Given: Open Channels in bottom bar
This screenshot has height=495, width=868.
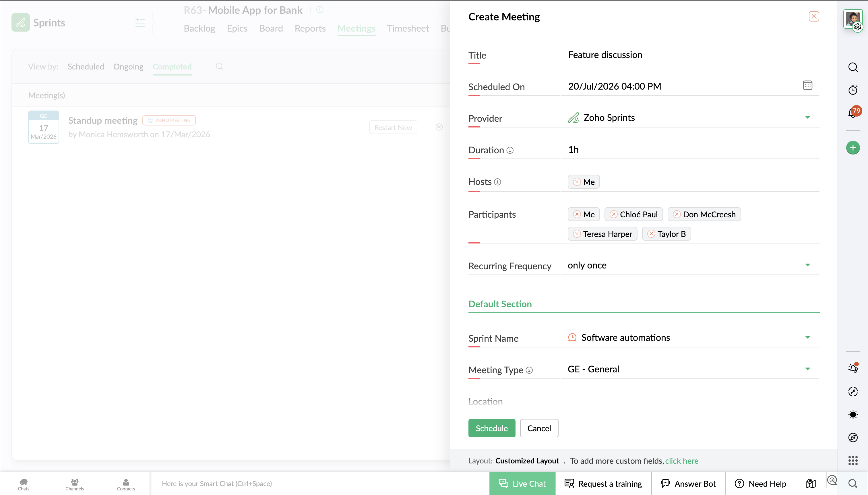Looking at the screenshot, I should click(75, 484).
